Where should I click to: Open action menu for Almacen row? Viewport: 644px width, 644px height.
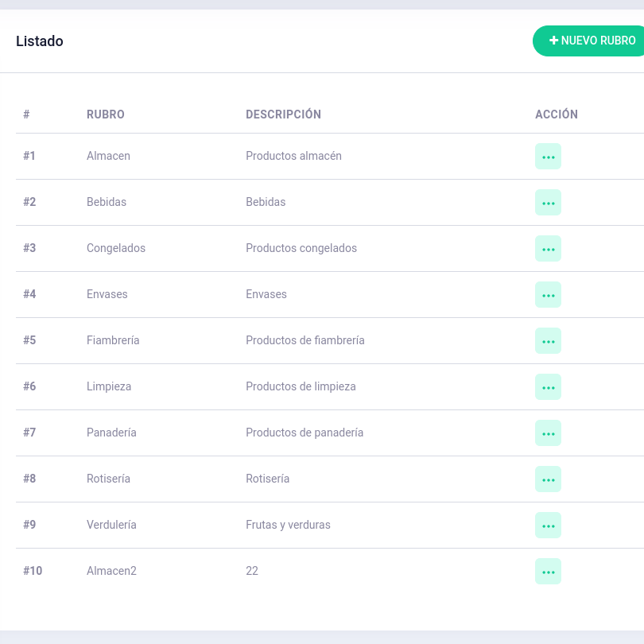[548, 157]
